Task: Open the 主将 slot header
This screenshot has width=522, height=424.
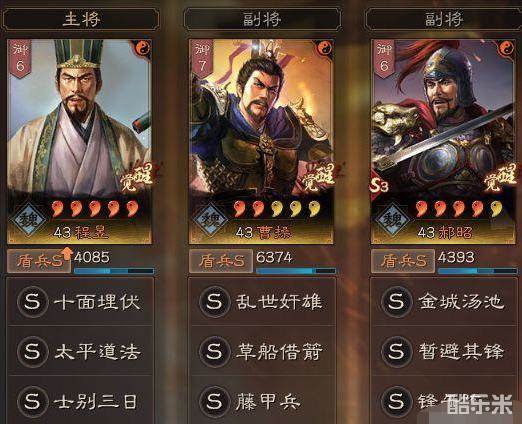Action: coord(81,19)
